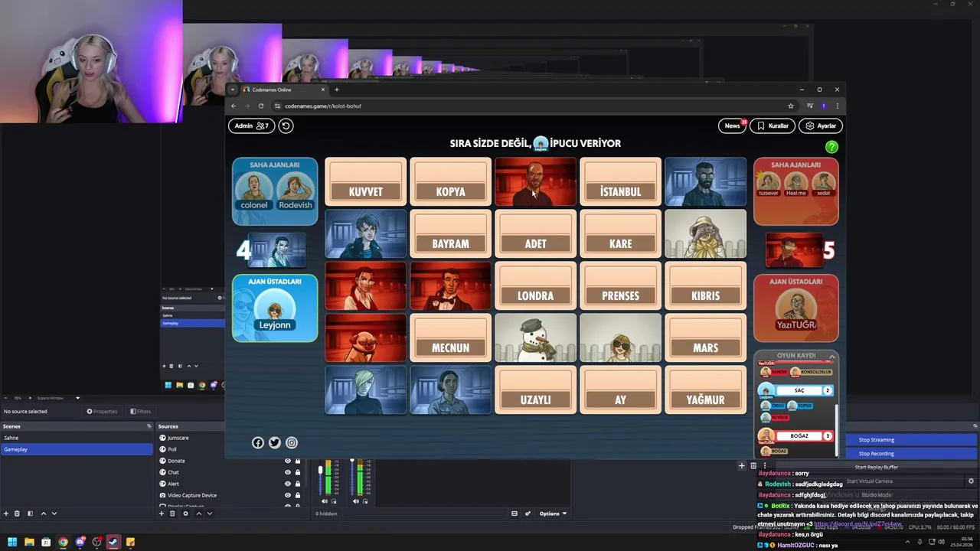Open the Facebook icon on Codenames page

click(x=258, y=442)
